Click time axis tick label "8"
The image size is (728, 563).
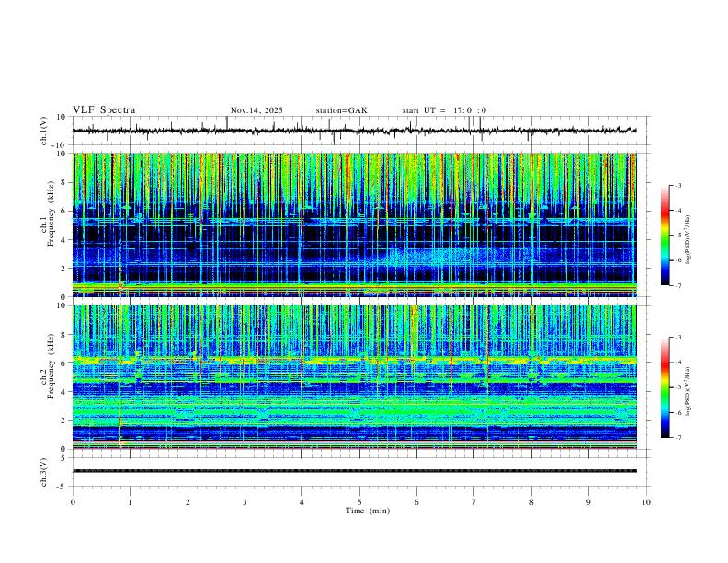tap(531, 502)
